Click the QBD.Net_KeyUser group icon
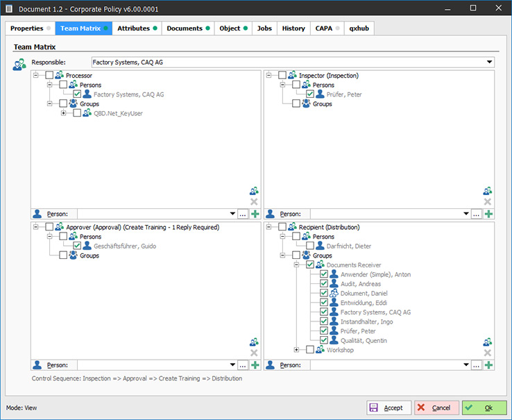This screenshot has width=512, height=420. point(87,113)
